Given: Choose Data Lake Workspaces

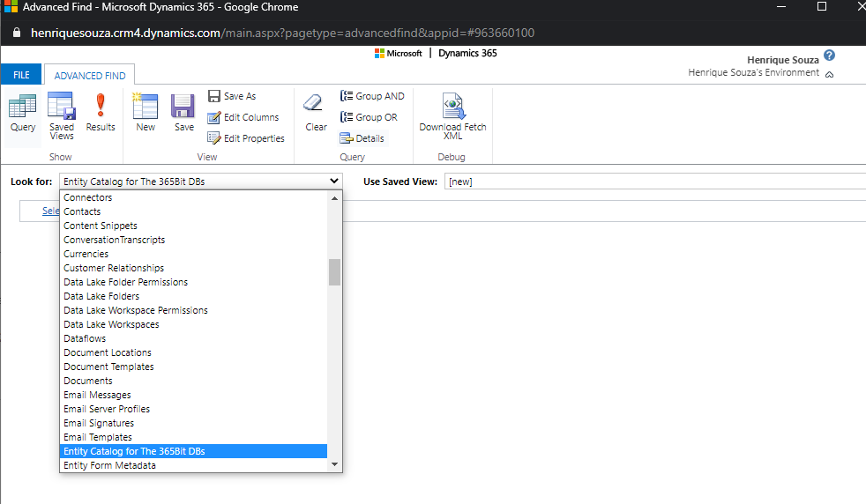Looking at the screenshot, I should (193, 324).
